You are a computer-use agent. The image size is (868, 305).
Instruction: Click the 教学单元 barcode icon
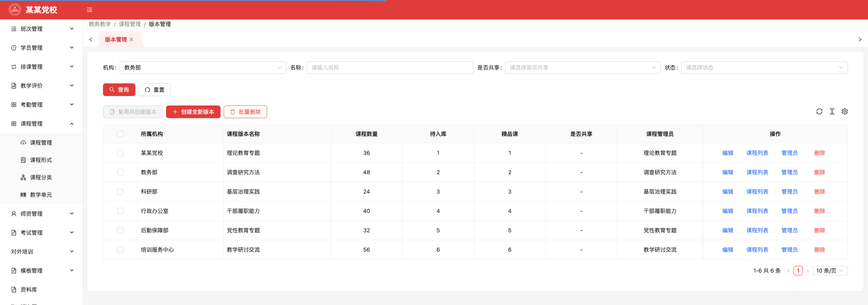(x=23, y=195)
